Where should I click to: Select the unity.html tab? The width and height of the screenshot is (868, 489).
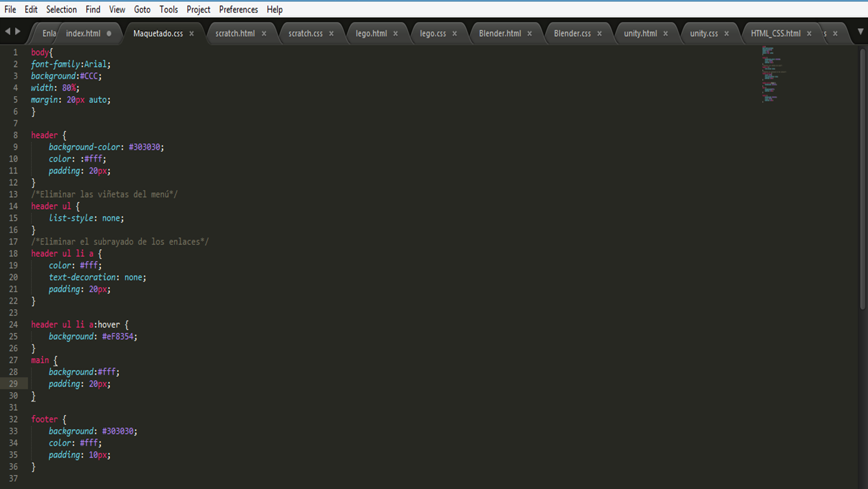coord(640,34)
